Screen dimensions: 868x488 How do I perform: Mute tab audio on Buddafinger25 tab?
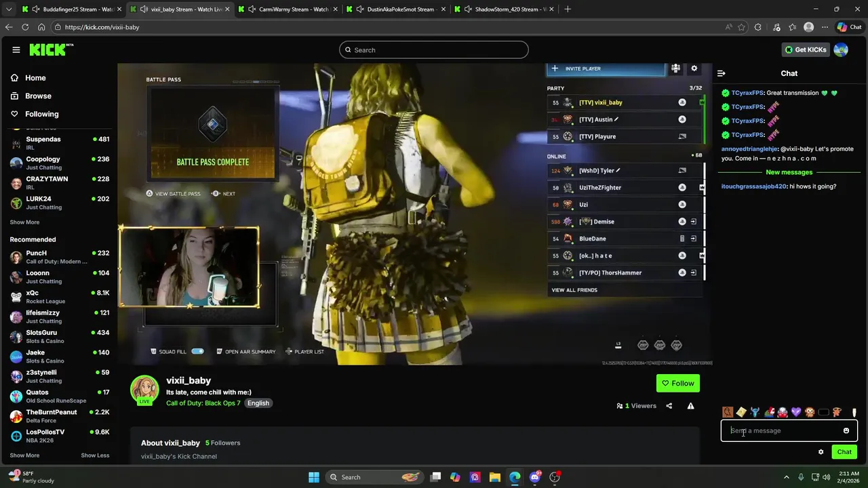coord(35,9)
